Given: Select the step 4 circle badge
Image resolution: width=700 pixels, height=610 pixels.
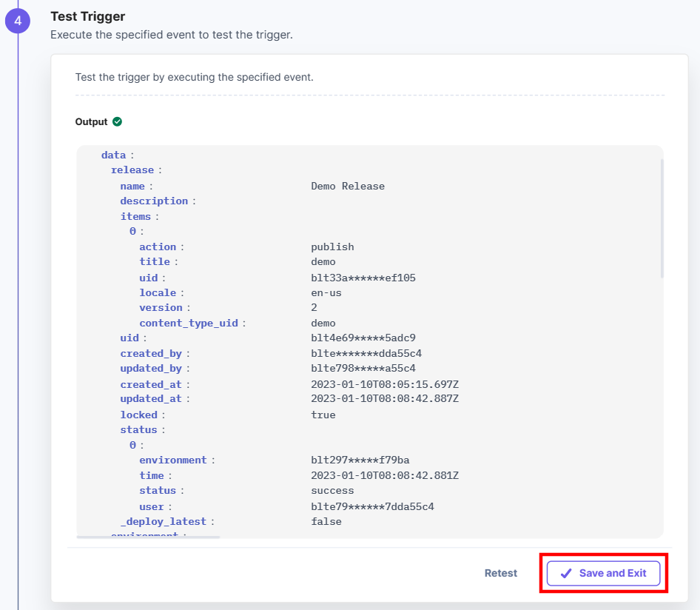Looking at the screenshot, I should click(x=18, y=21).
